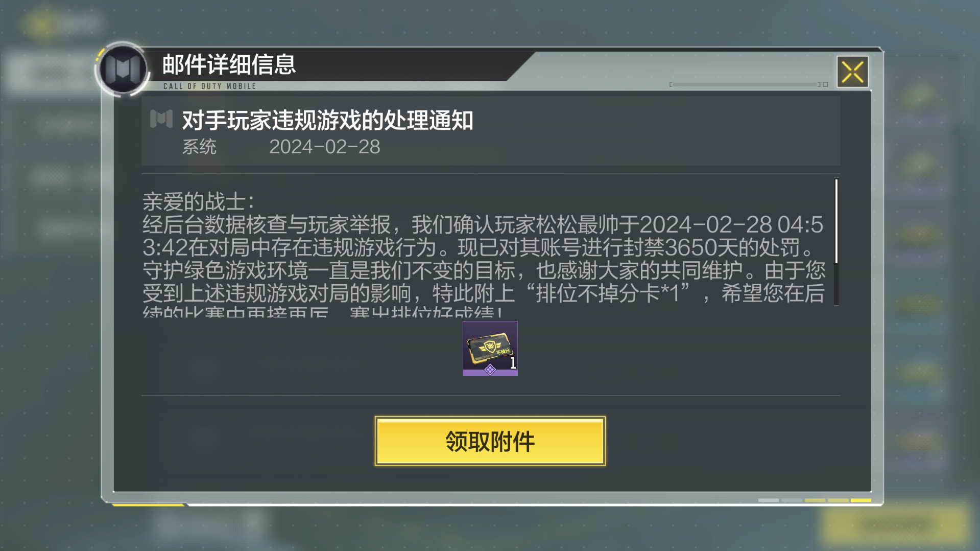Image resolution: width=980 pixels, height=551 pixels.
Task: Tap the 邮件详细信息 header title
Action: point(229,64)
